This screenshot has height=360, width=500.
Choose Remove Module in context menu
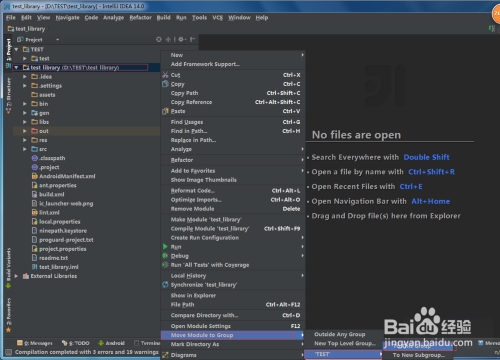(233, 209)
